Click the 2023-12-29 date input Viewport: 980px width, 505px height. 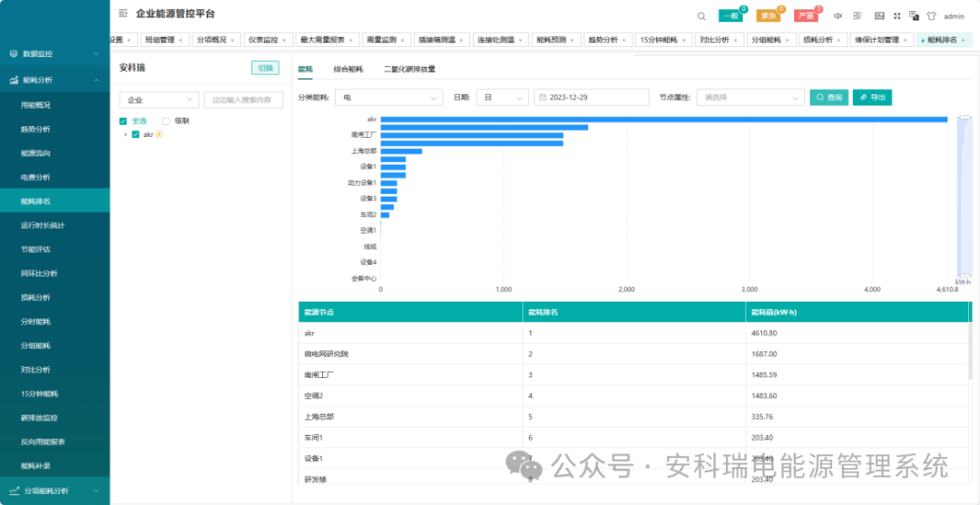592,97
